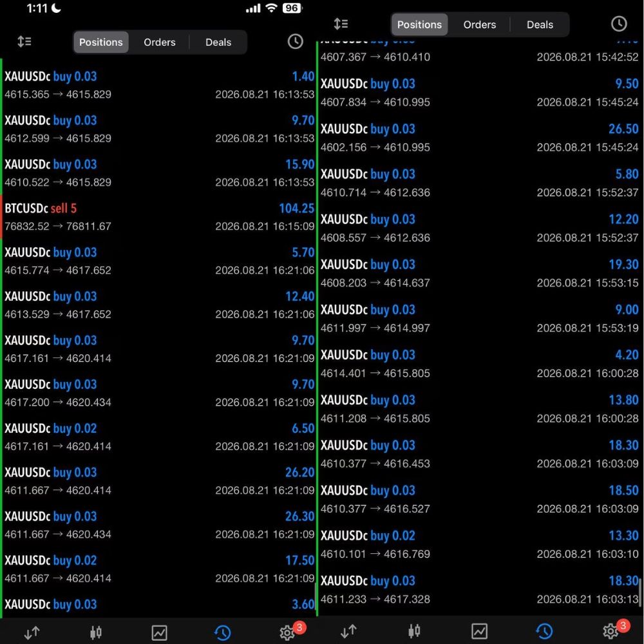Open the clock period filter on right screen

pos(619,24)
